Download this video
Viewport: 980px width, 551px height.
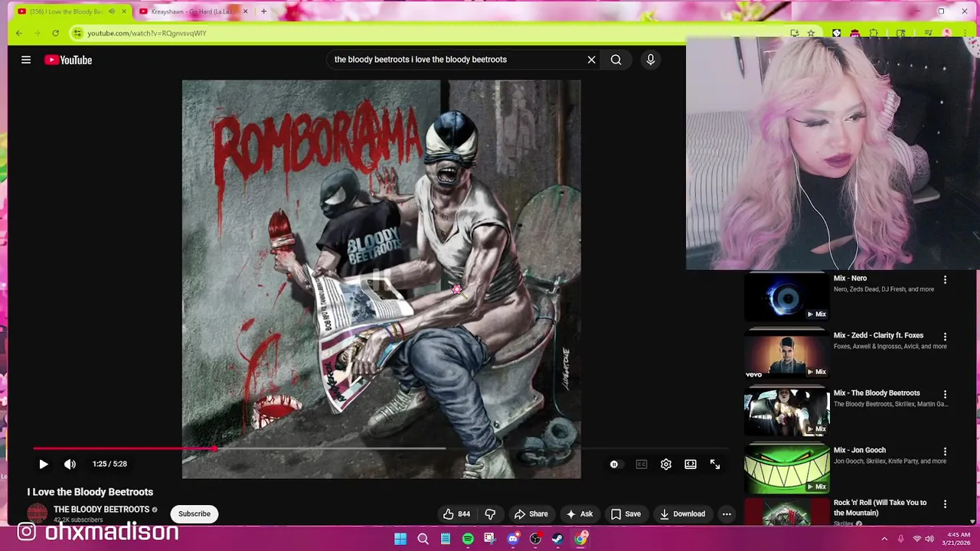(x=682, y=514)
